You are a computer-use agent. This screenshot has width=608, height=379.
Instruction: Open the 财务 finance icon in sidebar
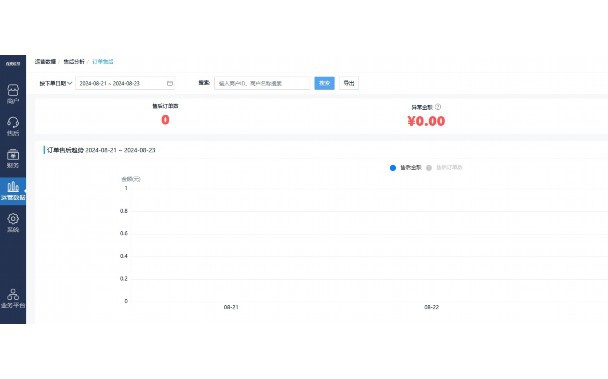[13, 158]
